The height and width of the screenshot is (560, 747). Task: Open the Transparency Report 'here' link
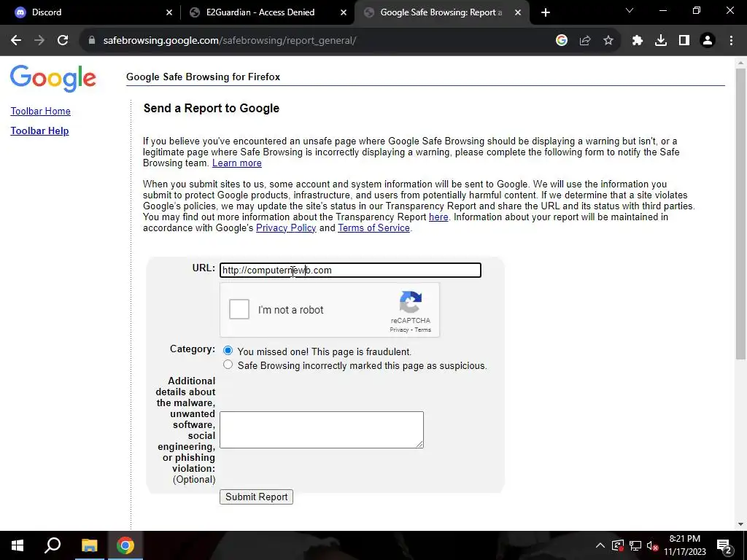coord(438,217)
